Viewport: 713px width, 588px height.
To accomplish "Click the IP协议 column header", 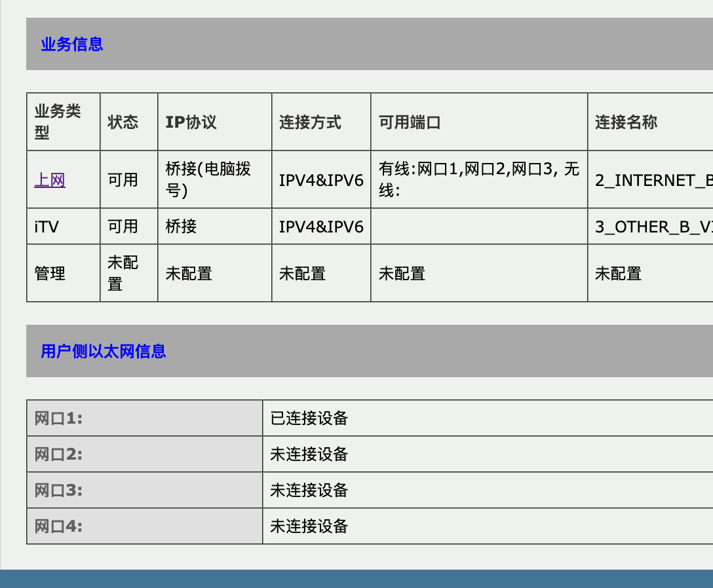I will [191, 122].
